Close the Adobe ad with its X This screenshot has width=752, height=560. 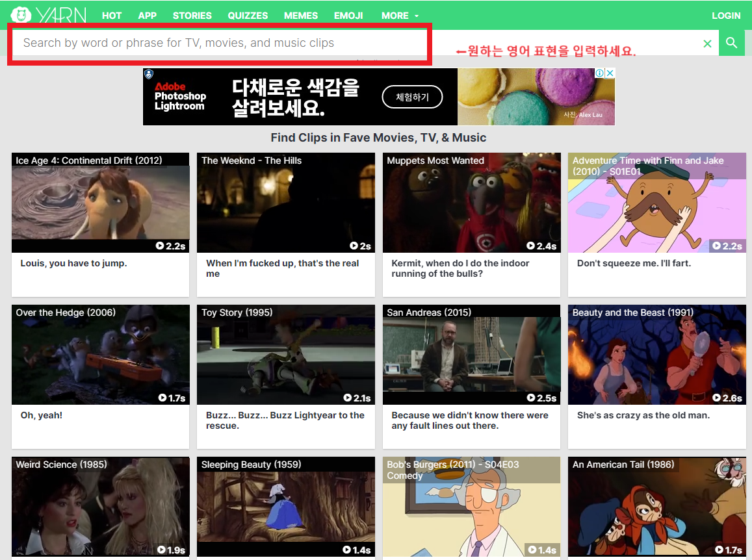(x=610, y=73)
